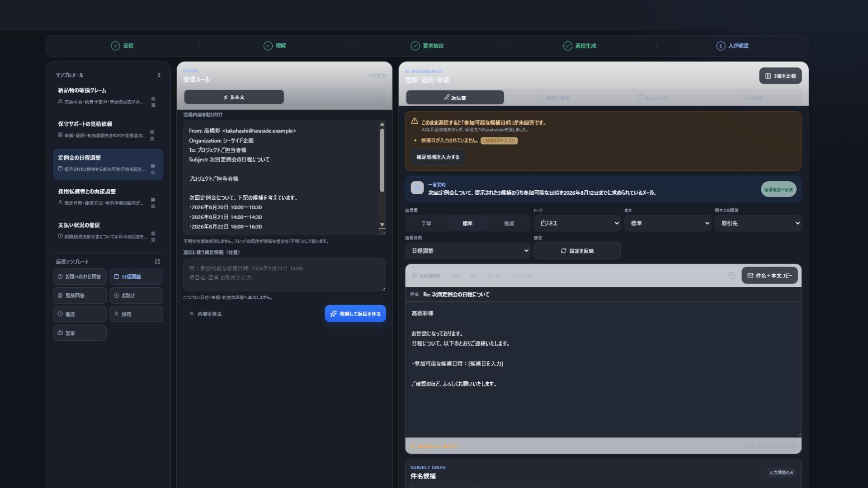The width and height of the screenshot is (868, 488).
Task: Open the トーン dropdown showing ビジネス
Action: point(577,223)
